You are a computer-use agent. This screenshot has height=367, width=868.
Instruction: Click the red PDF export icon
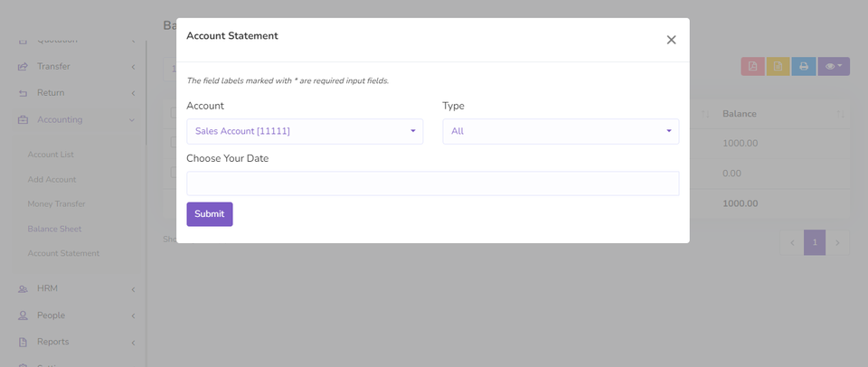[x=752, y=66]
